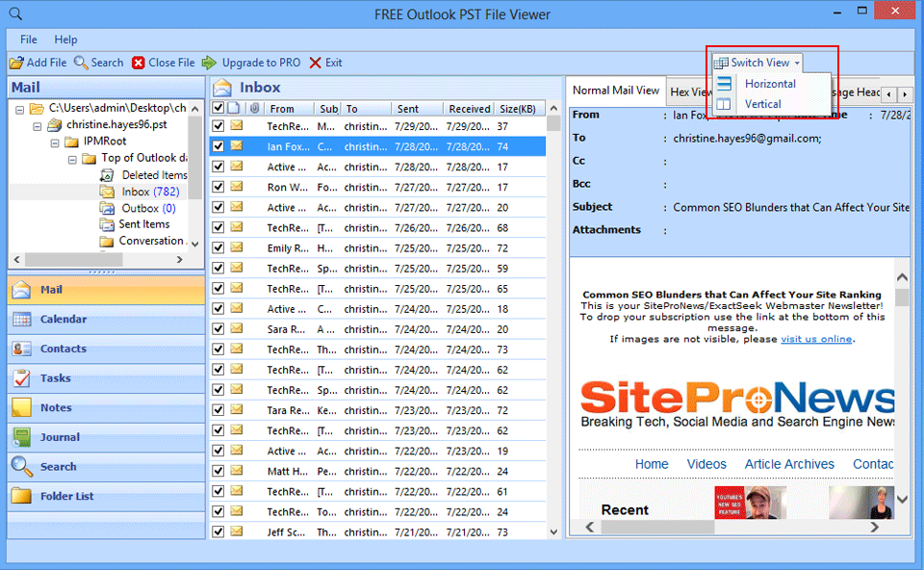Uncheck the Matt H email checkbox

[x=218, y=471]
